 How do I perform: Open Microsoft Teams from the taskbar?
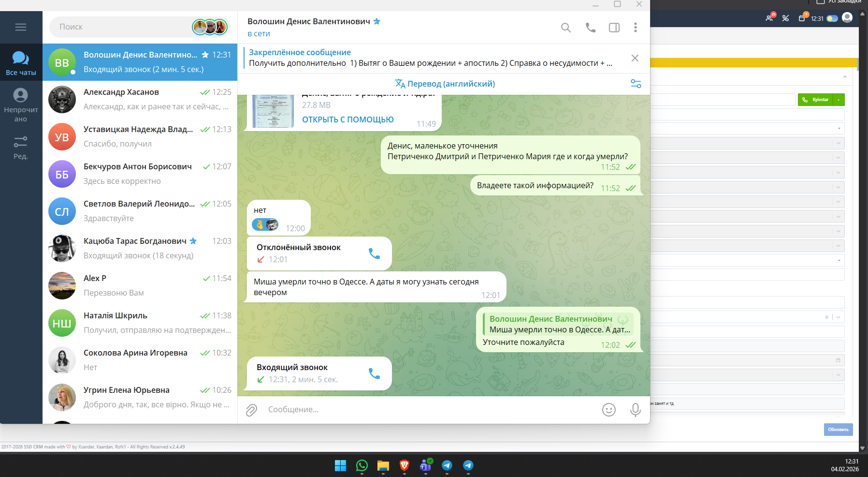pyautogui.click(x=426, y=465)
